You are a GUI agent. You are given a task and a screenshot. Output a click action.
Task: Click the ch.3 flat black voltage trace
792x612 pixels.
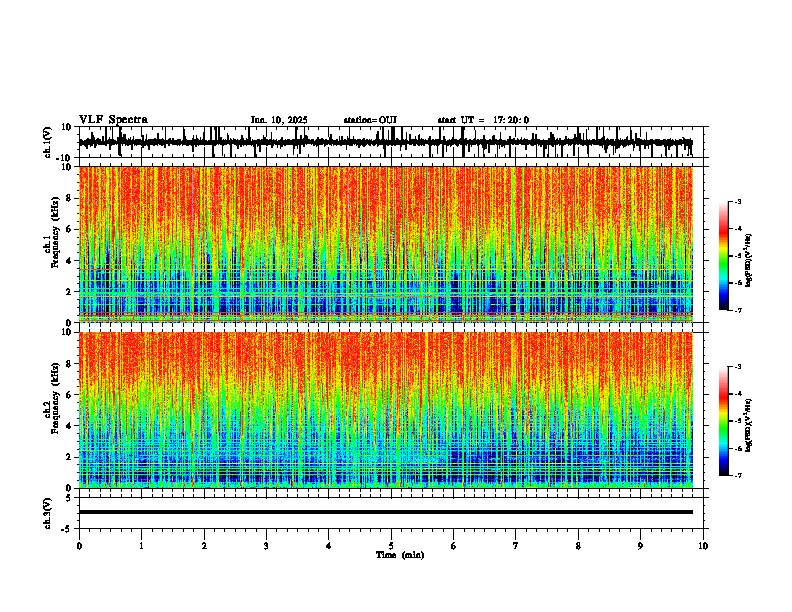[385, 512]
